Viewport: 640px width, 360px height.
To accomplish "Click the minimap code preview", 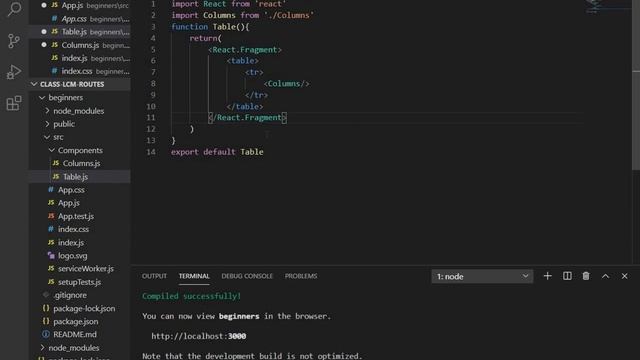I will click(593, 6).
